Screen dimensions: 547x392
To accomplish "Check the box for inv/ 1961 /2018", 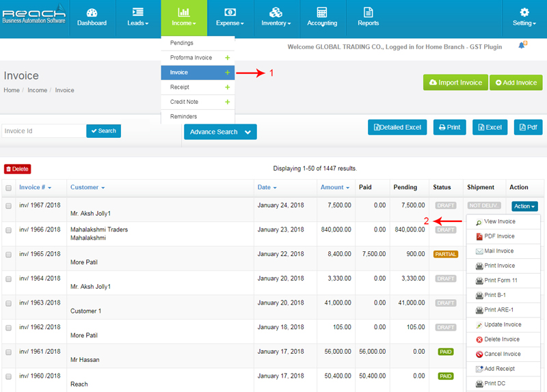I will point(8,352).
